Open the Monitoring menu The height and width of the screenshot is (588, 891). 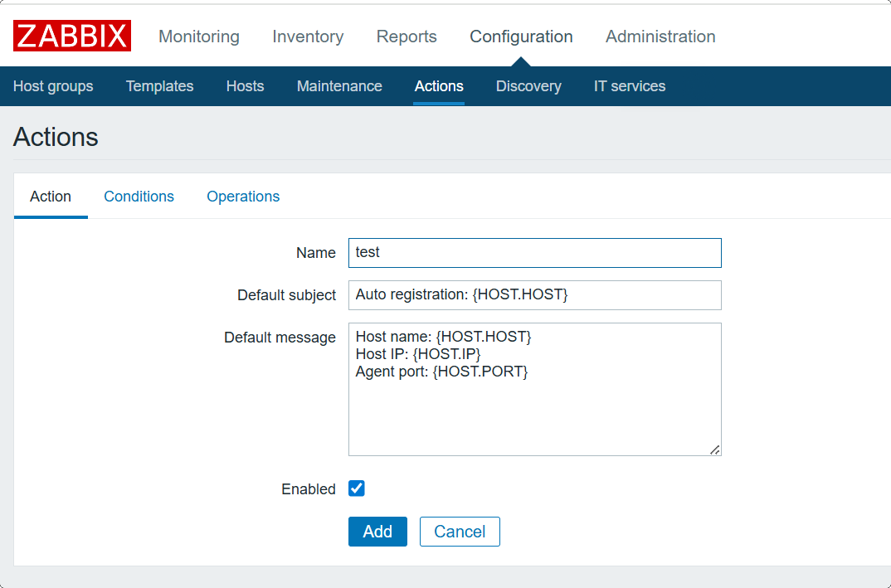(x=199, y=36)
